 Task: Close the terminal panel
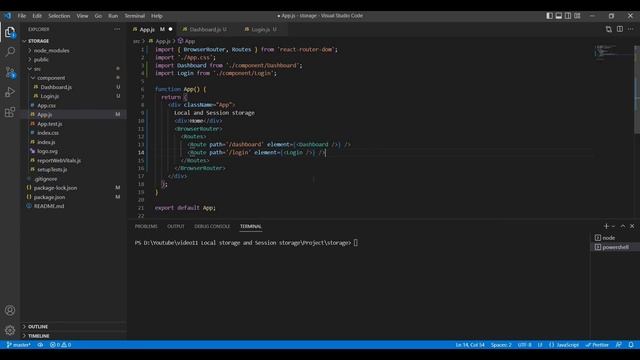click(632, 226)
